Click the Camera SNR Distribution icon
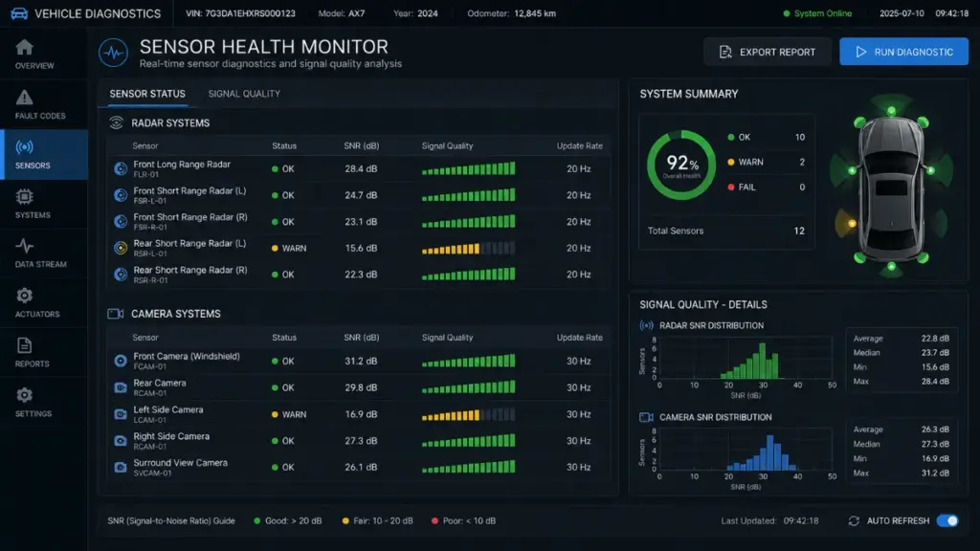 click(646, 417)
